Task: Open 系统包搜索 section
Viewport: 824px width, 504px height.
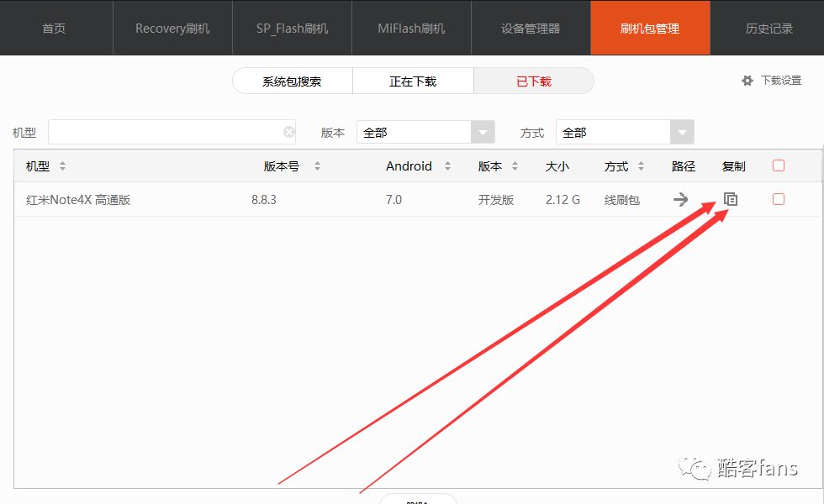Action: point(293,81)
